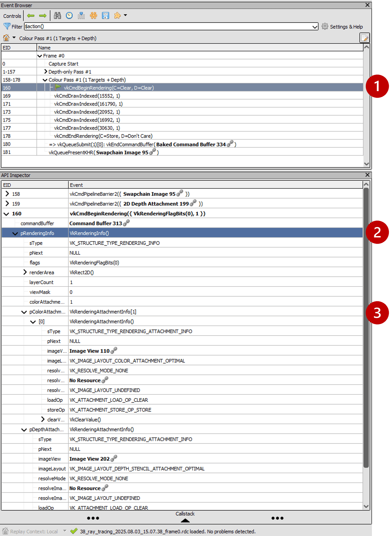This screenshot has height=536, width=392.
Task: Click the Controls label in toolbar
Action: [12, 16]
